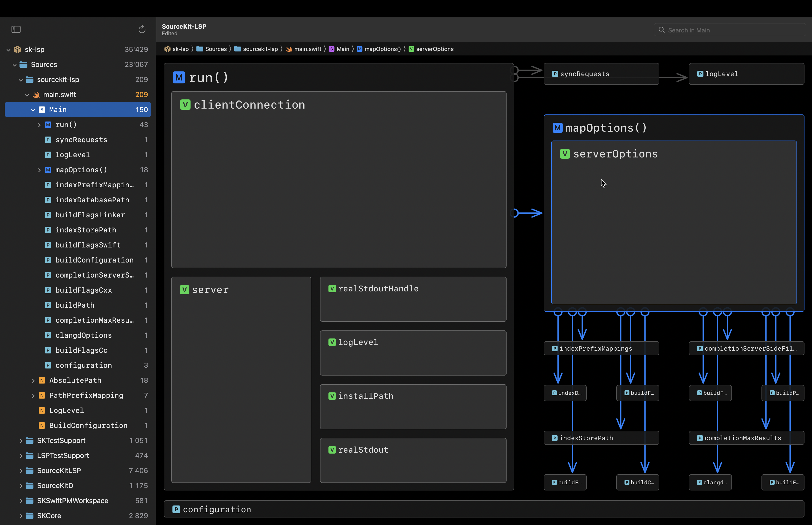812x525 pixels.
Task: Select clangdOptions in the sidebar
Action: [78, 335]
